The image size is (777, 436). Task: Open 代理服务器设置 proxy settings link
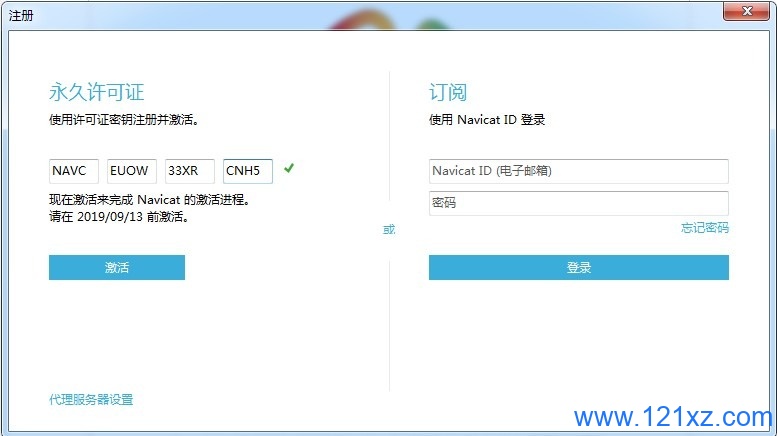tap(91, 399)
